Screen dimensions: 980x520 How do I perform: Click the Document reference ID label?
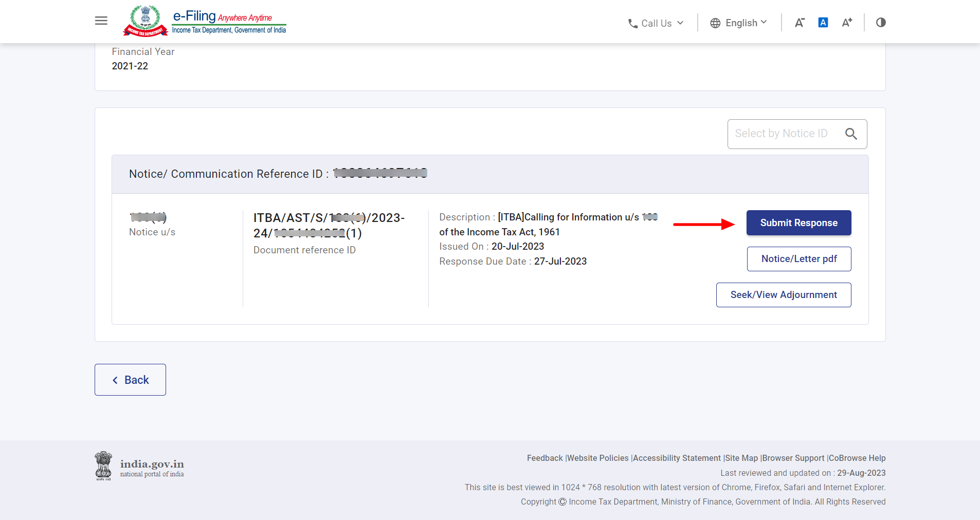coord(304,250)
